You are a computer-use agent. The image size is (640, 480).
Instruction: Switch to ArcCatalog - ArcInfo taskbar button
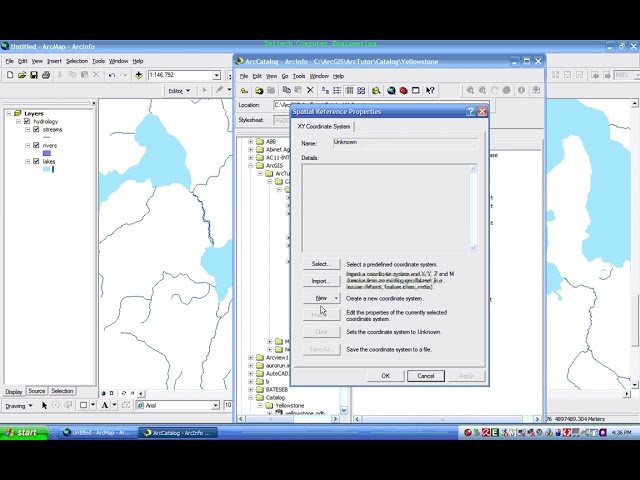coord(178,433)
